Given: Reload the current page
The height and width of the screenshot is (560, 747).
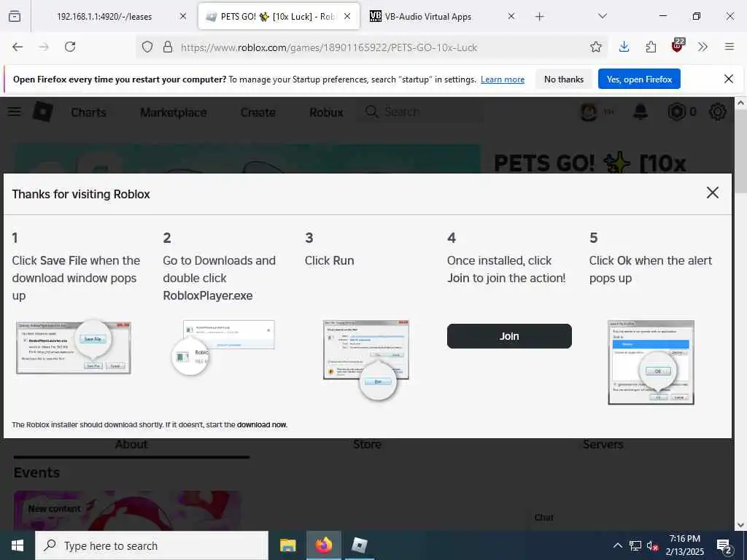Looking at the screenshot, I should click(x=70, y=47).
